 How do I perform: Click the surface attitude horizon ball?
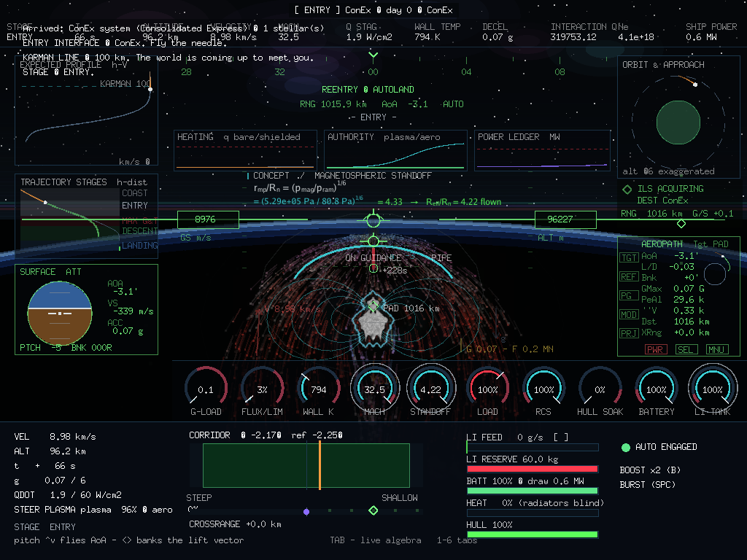pyautogui.click(x=60, y=313)
